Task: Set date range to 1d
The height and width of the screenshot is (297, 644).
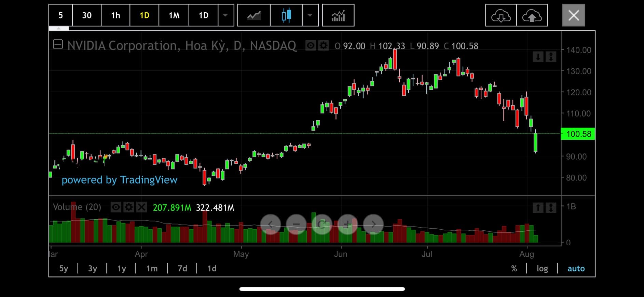Action: [212, 269]
